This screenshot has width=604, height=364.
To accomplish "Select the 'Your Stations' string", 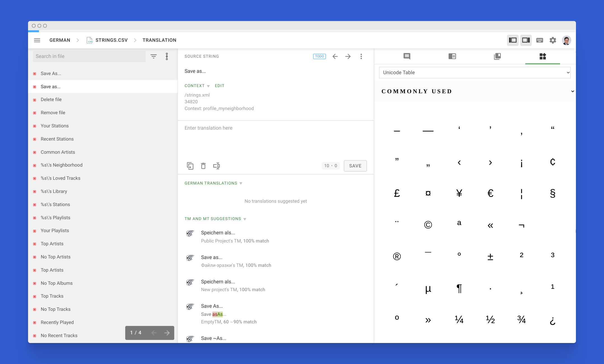I will coord(103,126).
